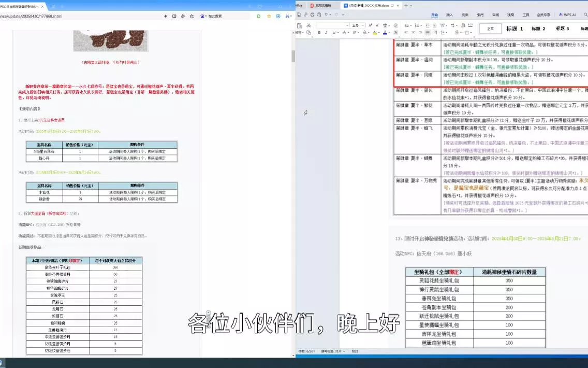Image resolution: width=588 pixels, height=368 pixels.
Task: Click the Italic button in WPS toolbar
Action: 326,33
